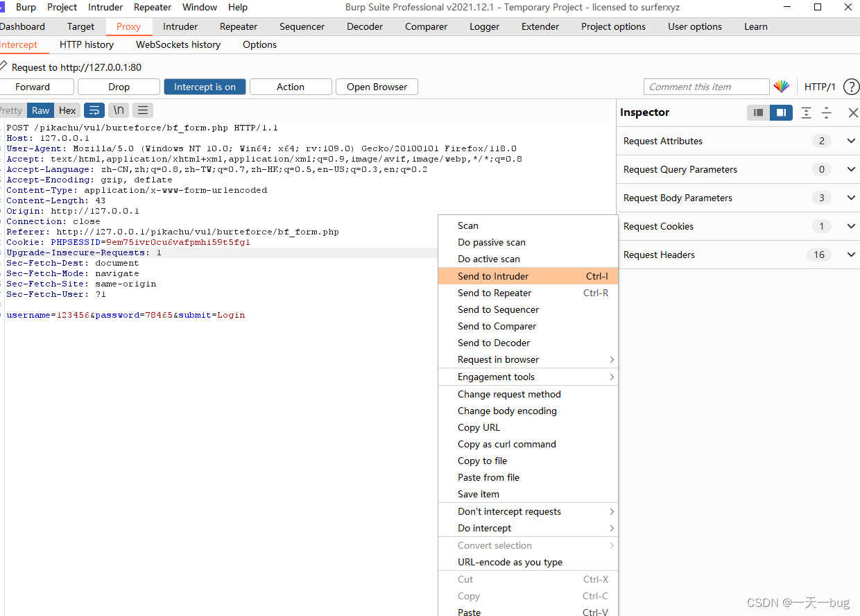Open the Don't intercept requests submenu
This screenshot has width=860, height=616.
tap(528, 511)
